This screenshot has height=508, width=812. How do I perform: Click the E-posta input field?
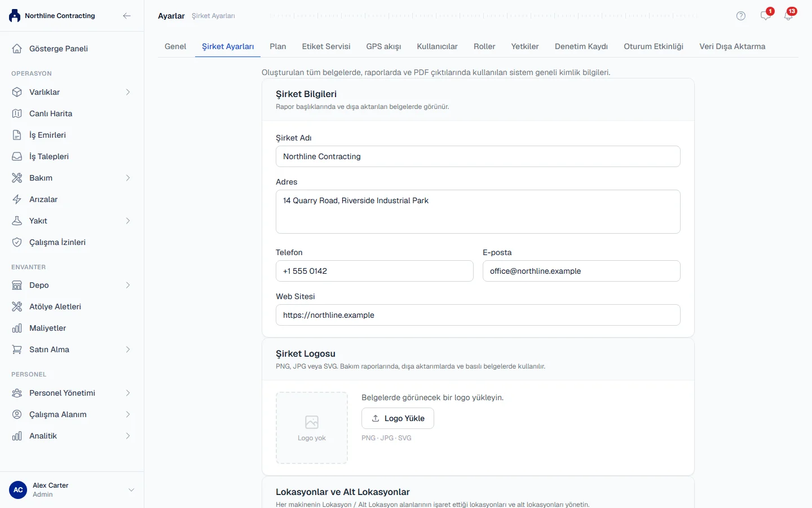(581, 271)
